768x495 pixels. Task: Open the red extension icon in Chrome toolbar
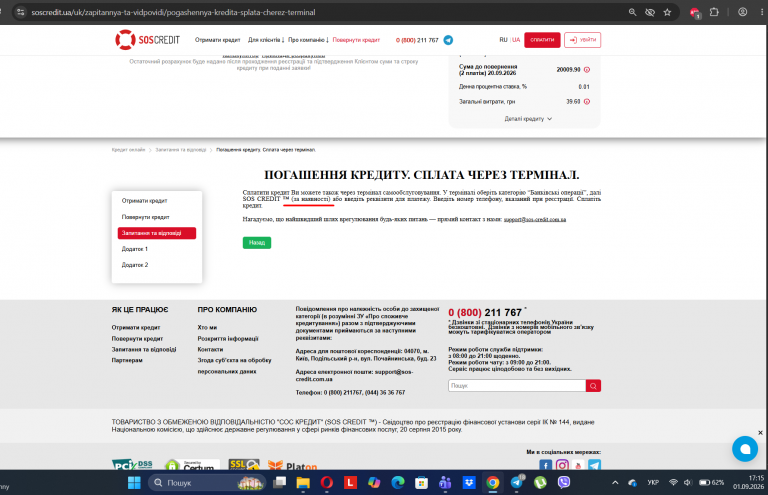(x=695, y=13)
